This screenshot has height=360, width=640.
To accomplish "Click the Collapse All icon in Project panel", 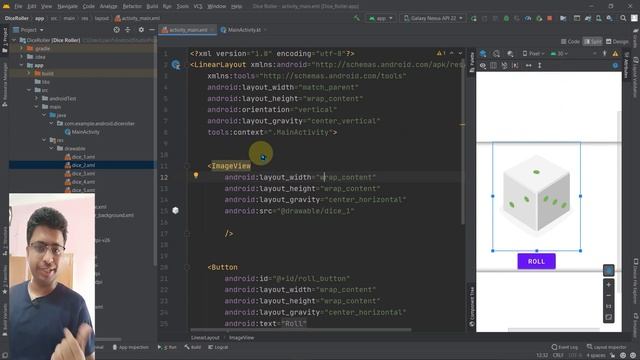I will point(128,30).
